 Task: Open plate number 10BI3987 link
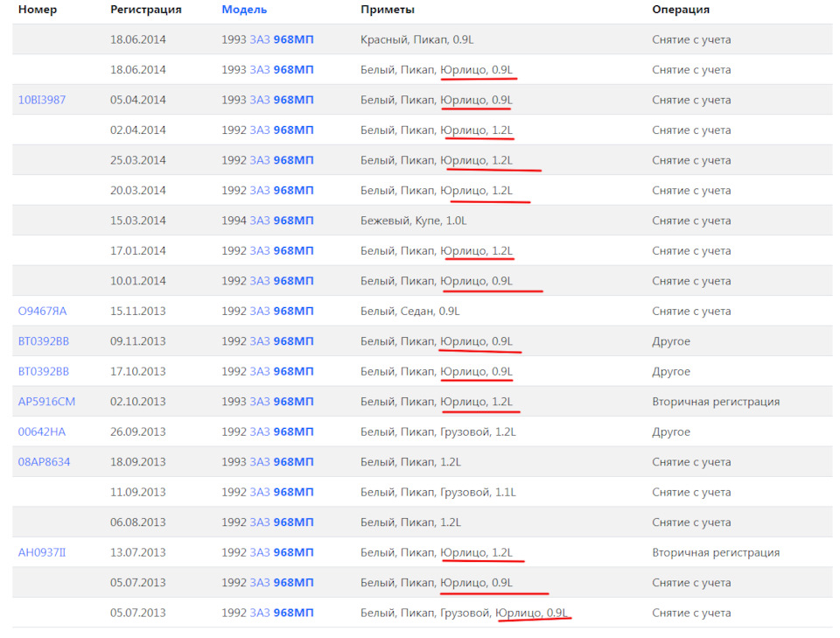tap(42, 100)
